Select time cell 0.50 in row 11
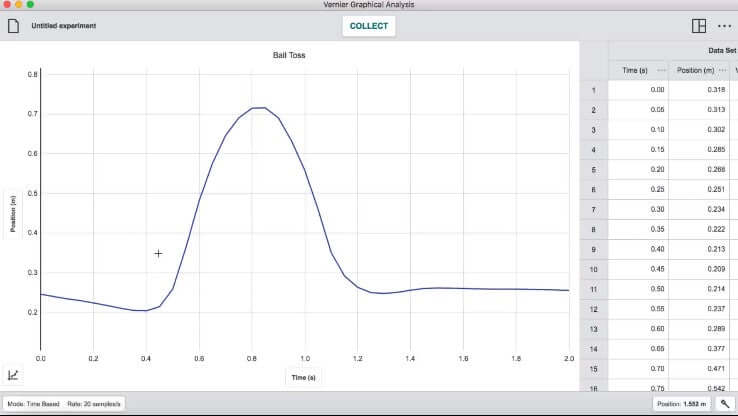 click(x=638, y=289)
